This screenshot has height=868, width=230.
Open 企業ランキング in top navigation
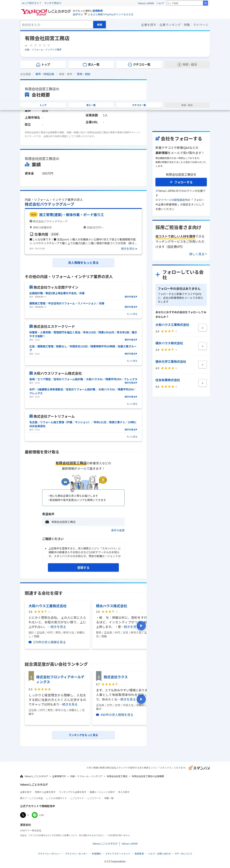click(x=170, y=25)
